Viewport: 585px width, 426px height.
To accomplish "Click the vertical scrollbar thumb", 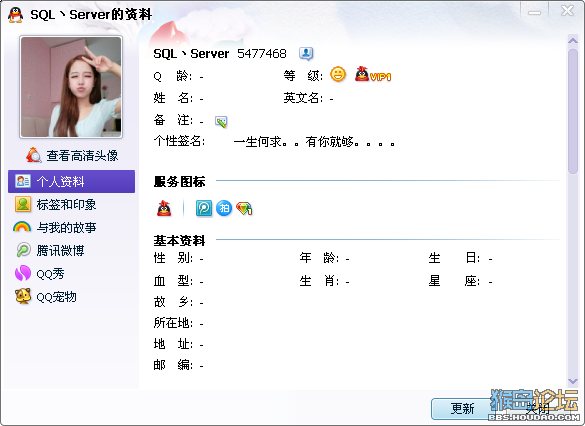I will (573, 111).
